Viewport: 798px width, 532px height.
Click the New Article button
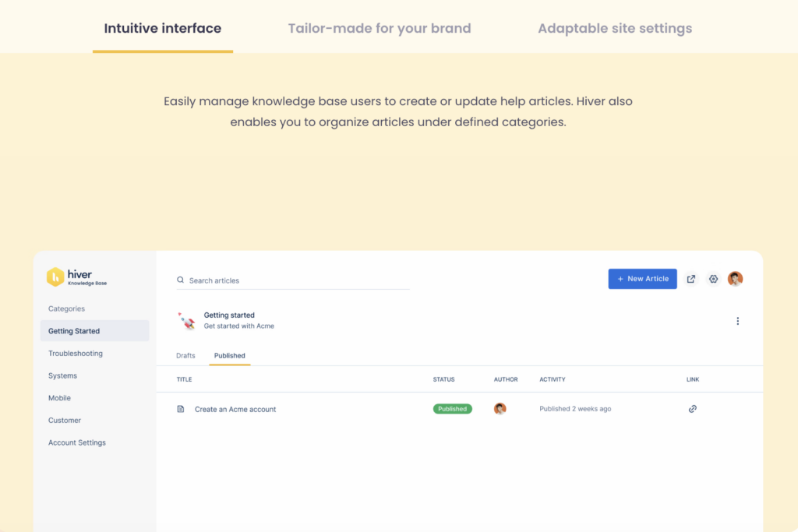tap(642, 279)
